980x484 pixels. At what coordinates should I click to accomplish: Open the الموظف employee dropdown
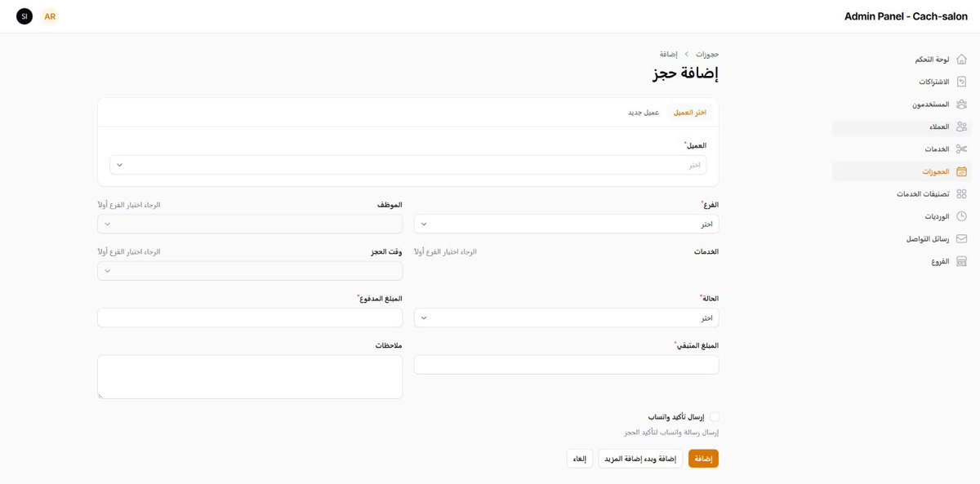[x=250, y=224]
